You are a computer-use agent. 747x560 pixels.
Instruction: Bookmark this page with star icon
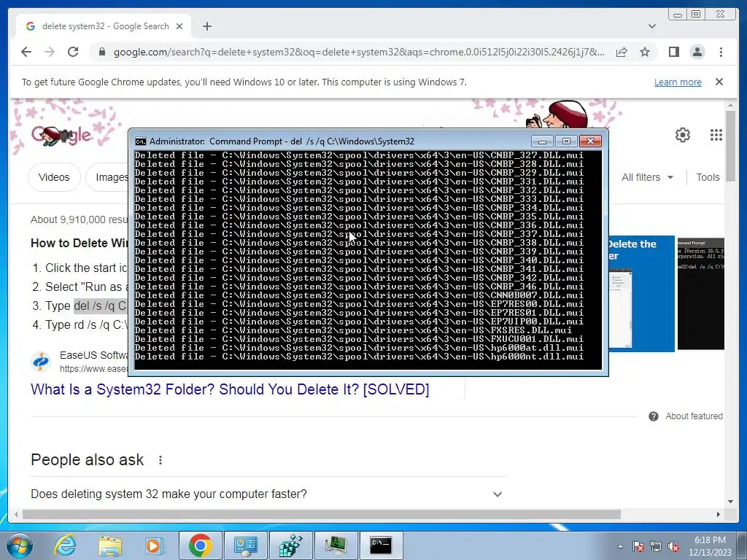[645, 52]
